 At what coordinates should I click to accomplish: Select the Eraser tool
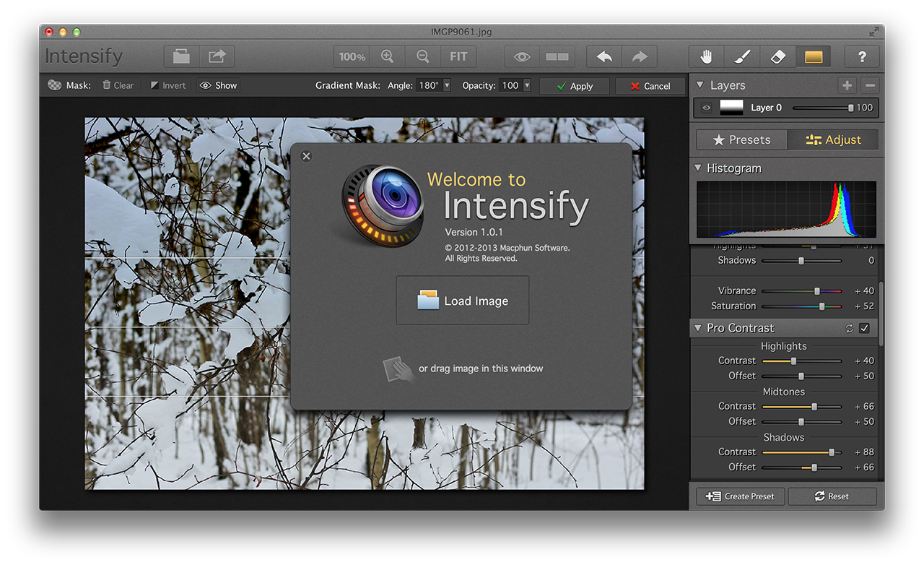pos(777,56)
